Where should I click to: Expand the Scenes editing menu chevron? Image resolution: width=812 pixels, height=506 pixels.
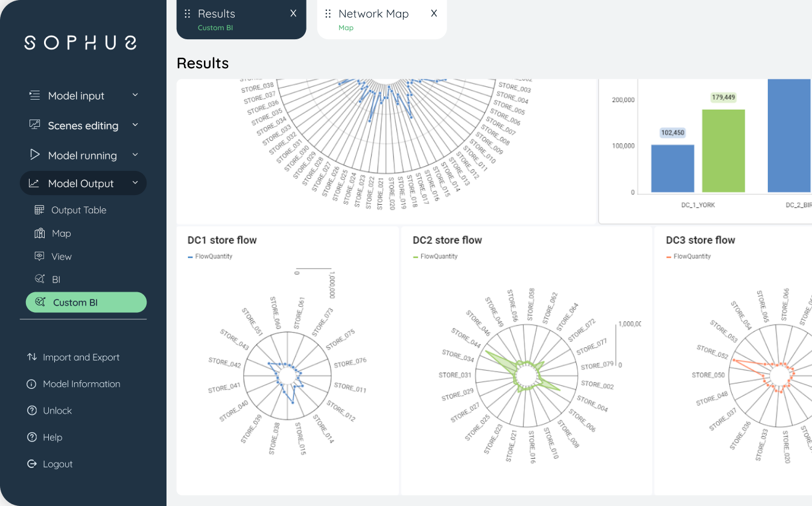pyautogui.click(x=135, y=125)
